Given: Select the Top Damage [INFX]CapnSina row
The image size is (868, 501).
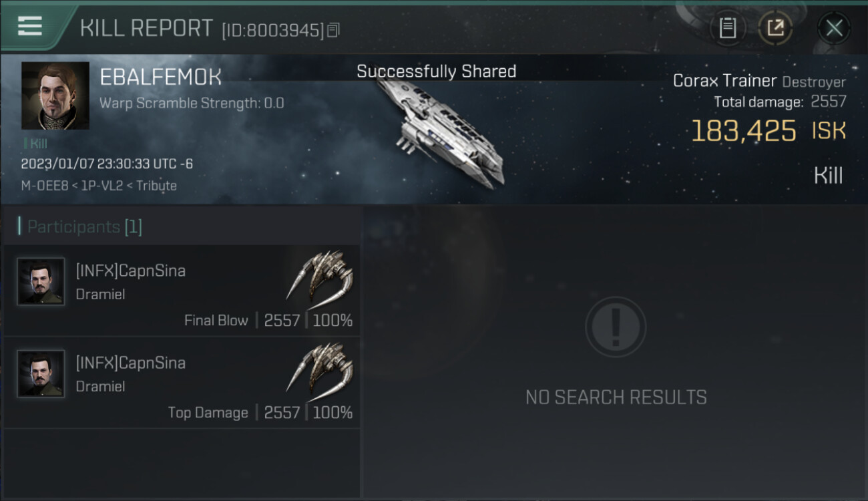Looking at the screenshot, I should 182,383.
